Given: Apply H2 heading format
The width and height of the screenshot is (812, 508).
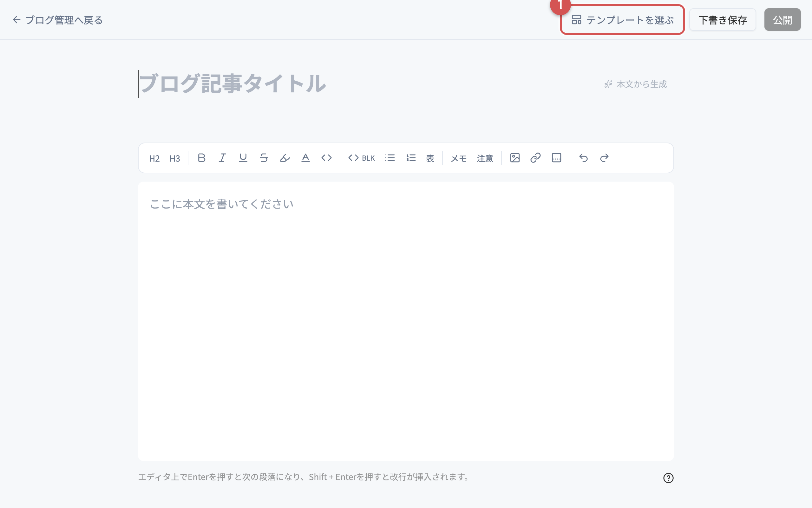Looking at the screenshot, I should pos(154,158).
